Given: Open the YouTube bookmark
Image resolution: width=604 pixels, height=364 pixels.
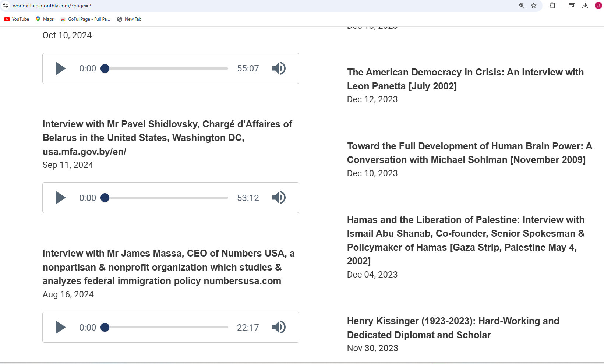Looking at the screenshot, I should [x=17, y=19].
